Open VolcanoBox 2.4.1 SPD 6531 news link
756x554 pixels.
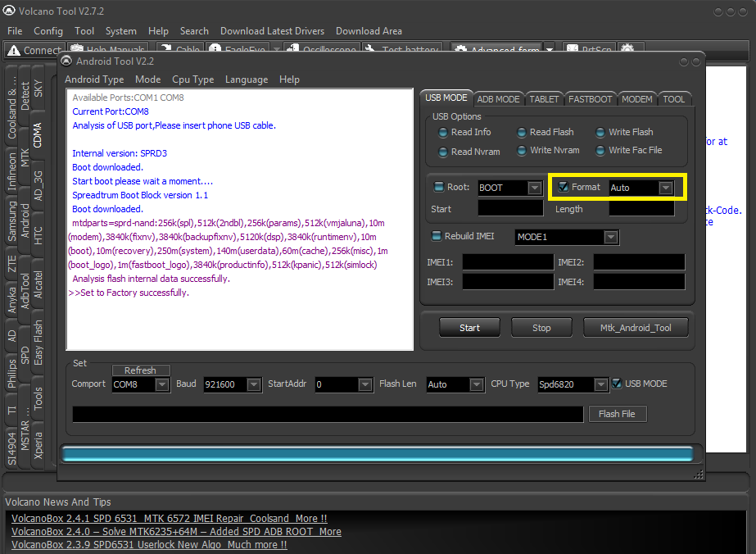170,518
